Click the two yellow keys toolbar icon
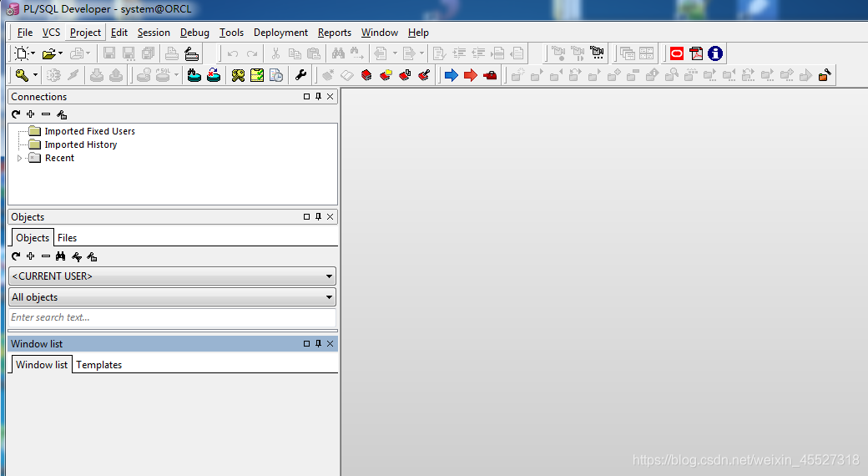868x476 pixels. pos(238,75)
